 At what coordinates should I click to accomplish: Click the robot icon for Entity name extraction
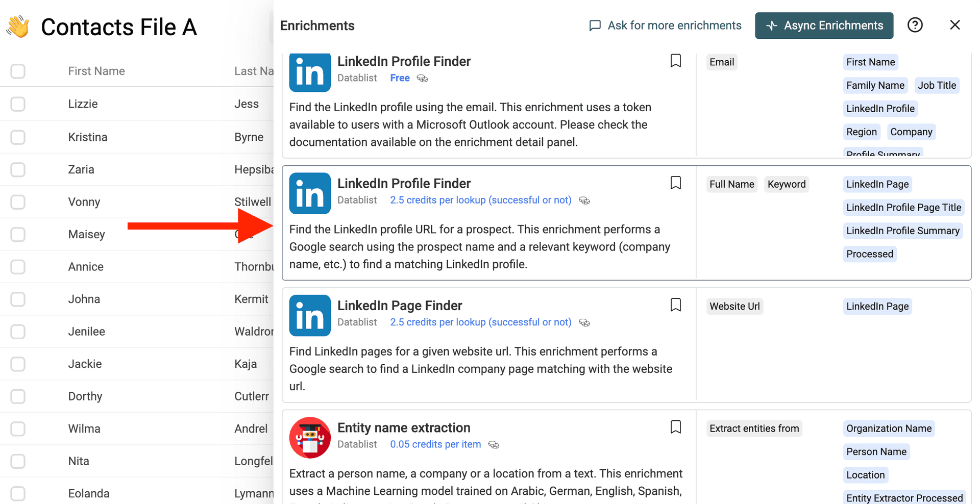tap(309, 438)
